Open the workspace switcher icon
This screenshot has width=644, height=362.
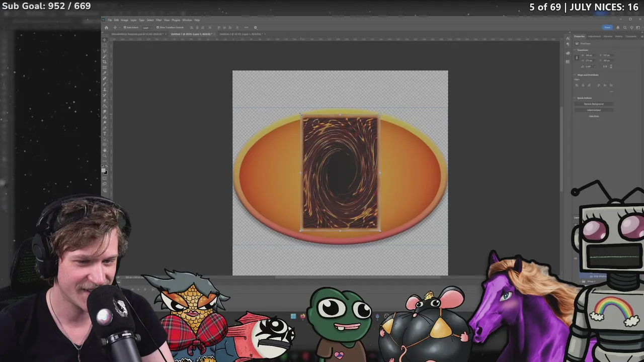tap(638, 28)
